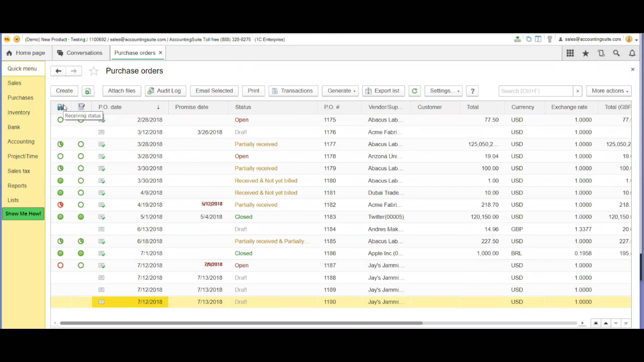
Task: Go forward with right arrow button
Action: pyautogui.click(x=74, y=71)
